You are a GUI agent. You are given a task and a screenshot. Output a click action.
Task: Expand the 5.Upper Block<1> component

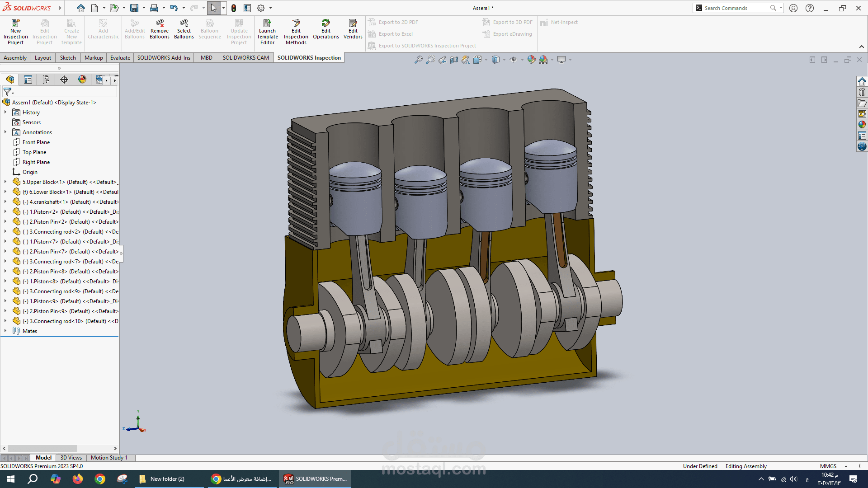(x=5, y=182)
